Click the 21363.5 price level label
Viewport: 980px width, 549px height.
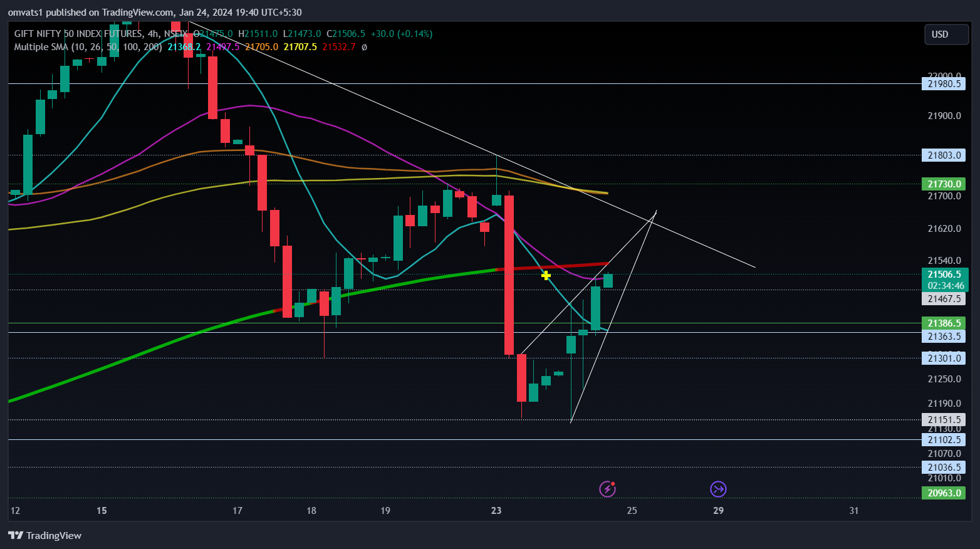coord(944,337)
